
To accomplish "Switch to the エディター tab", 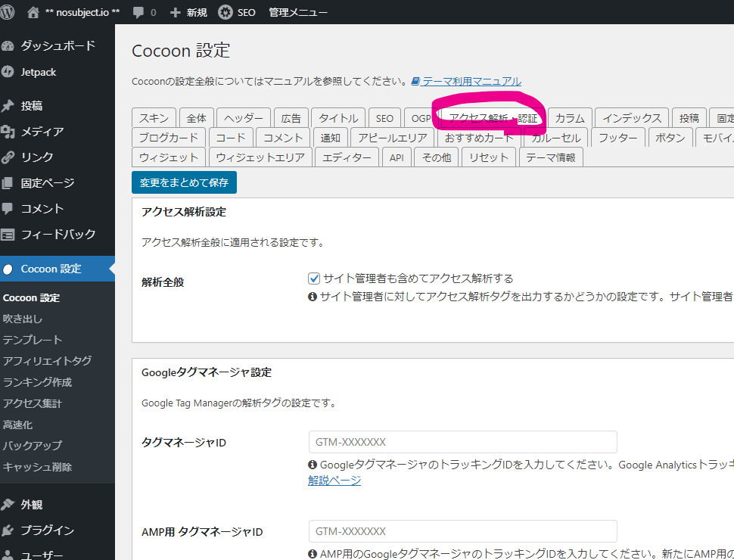I will (347, 157).
